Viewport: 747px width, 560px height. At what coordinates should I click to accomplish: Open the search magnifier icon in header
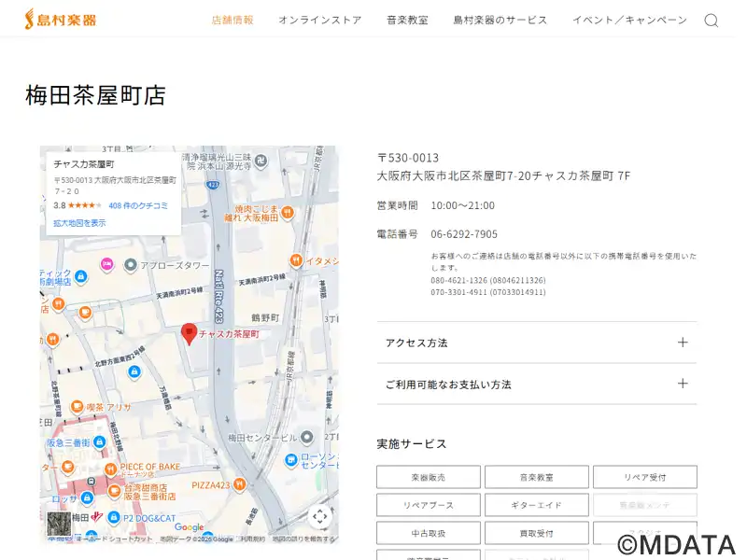[x=712, y=21]
